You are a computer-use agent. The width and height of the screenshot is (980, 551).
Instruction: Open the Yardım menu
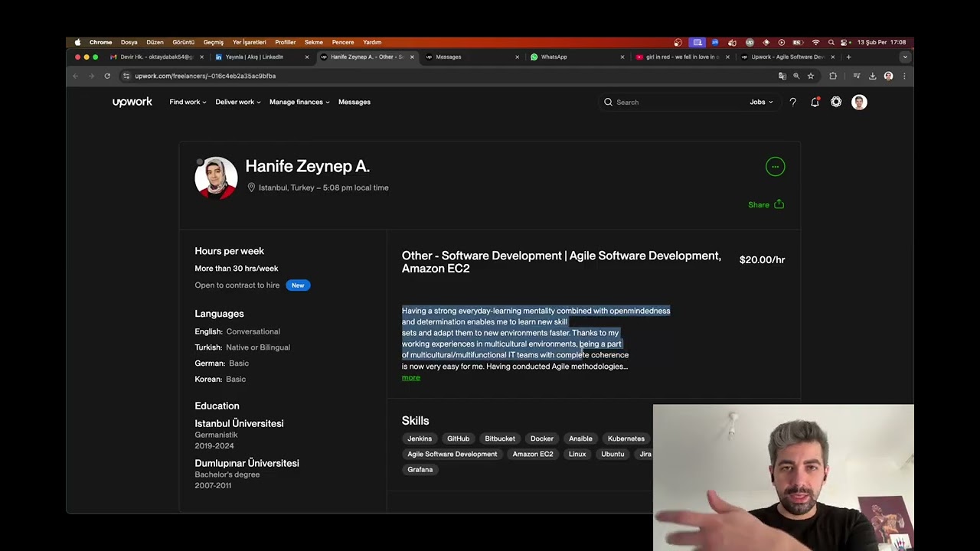[372, 42]
